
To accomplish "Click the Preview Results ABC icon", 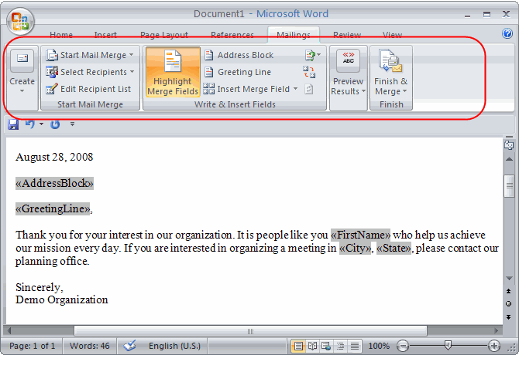I will (x=348, y=61).
